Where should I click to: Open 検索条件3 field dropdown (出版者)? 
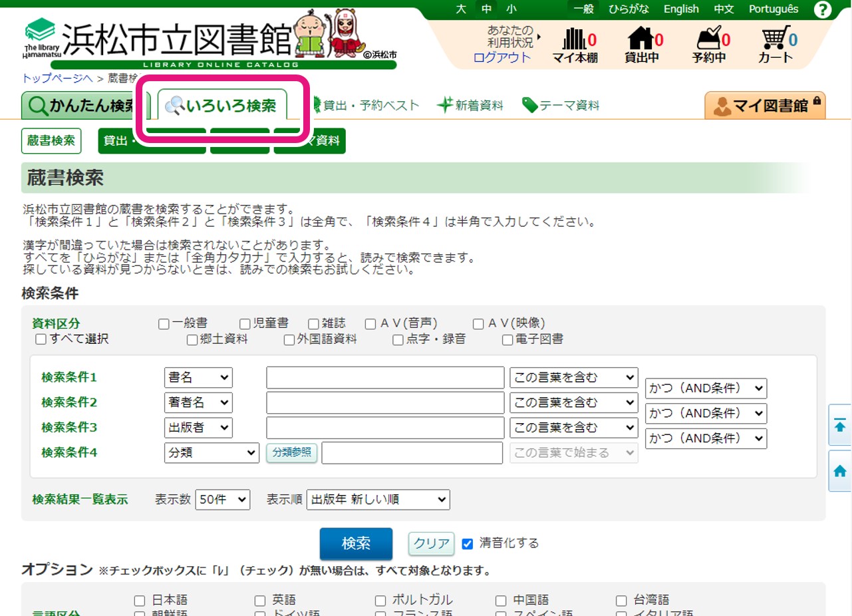point(198,428)
